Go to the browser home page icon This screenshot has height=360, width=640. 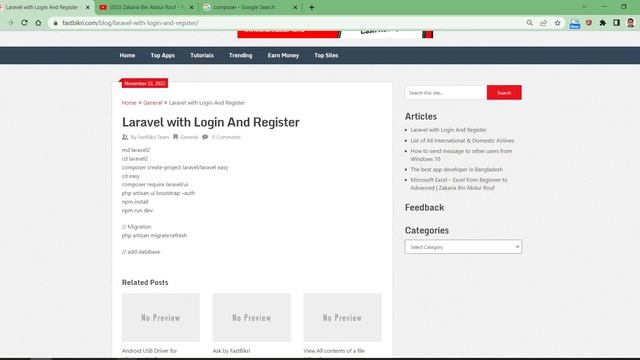[x=38, y=23]
